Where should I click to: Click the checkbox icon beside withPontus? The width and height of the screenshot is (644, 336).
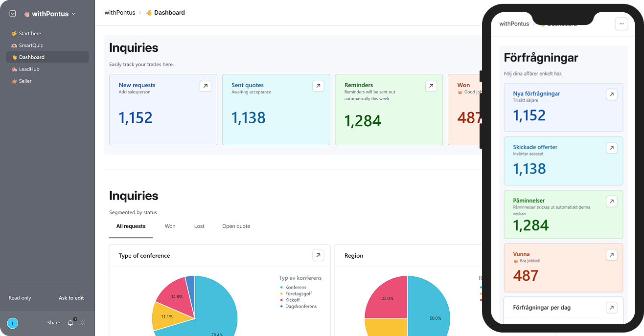(13, 14)
